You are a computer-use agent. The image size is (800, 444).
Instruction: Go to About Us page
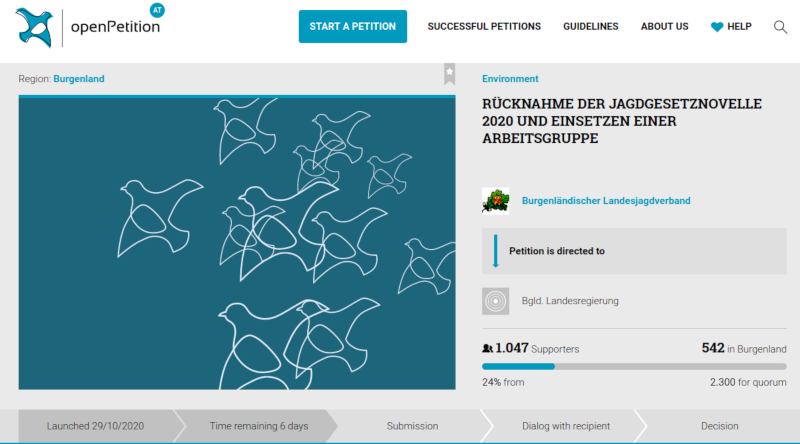(664, 27)
